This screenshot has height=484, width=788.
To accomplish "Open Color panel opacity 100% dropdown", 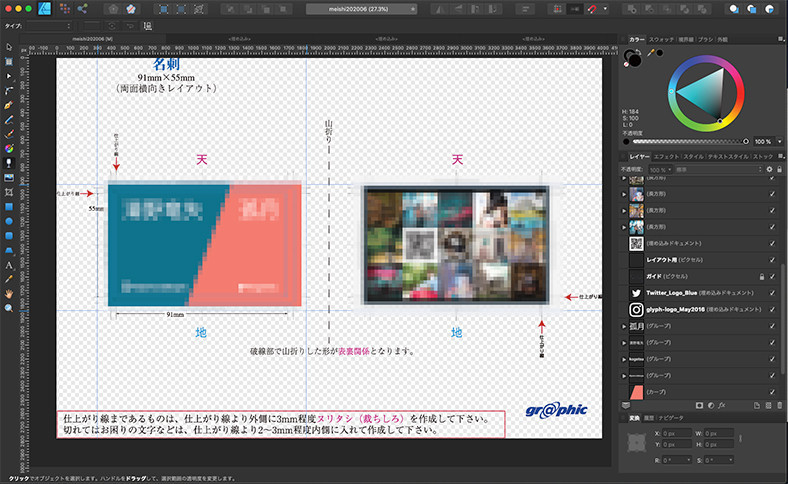I will point(779,142).
